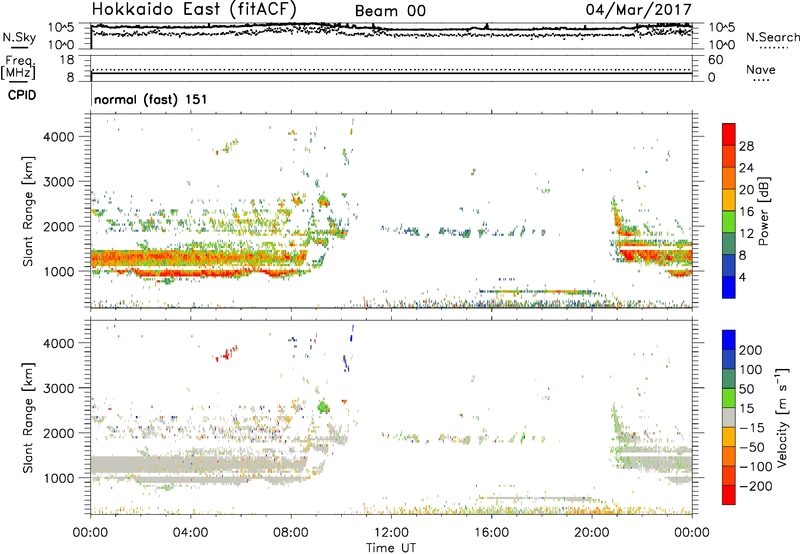This screenshot has width=800, height=554.
Task: Select the "Beam 00" label
Action: (390, 11)
